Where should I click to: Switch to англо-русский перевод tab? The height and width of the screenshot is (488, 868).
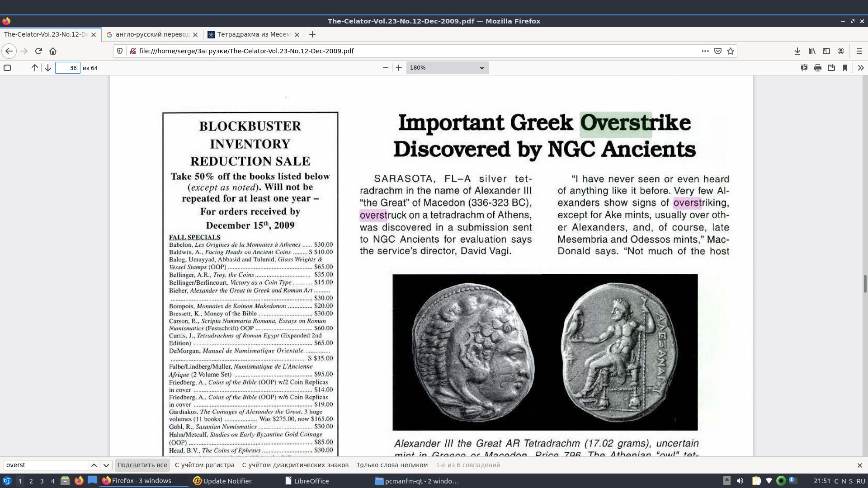pyautogui.click(x=152, y=34)
